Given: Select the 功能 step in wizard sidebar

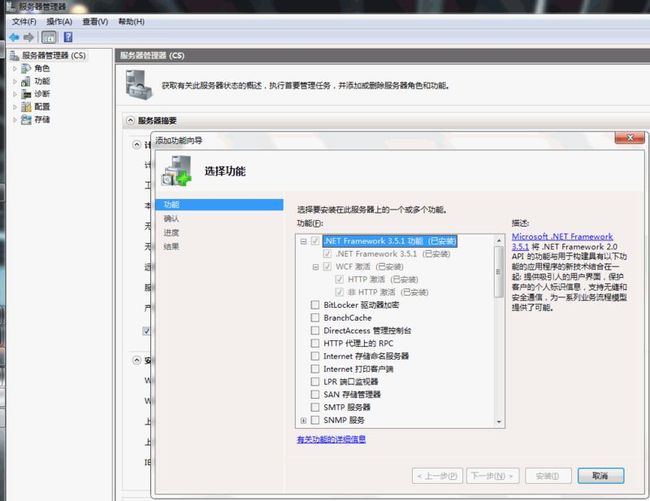Looking at the screenshot, I should 219,205.
